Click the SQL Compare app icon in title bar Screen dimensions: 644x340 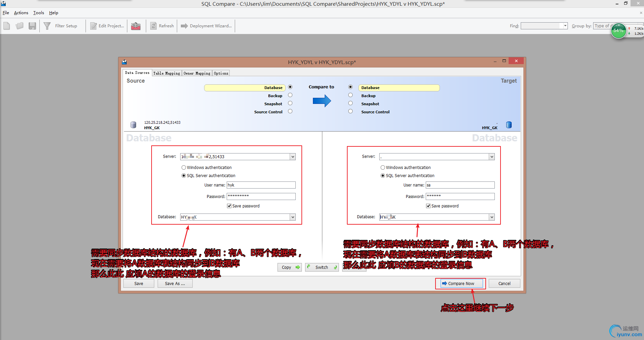[x=3, y=4]
